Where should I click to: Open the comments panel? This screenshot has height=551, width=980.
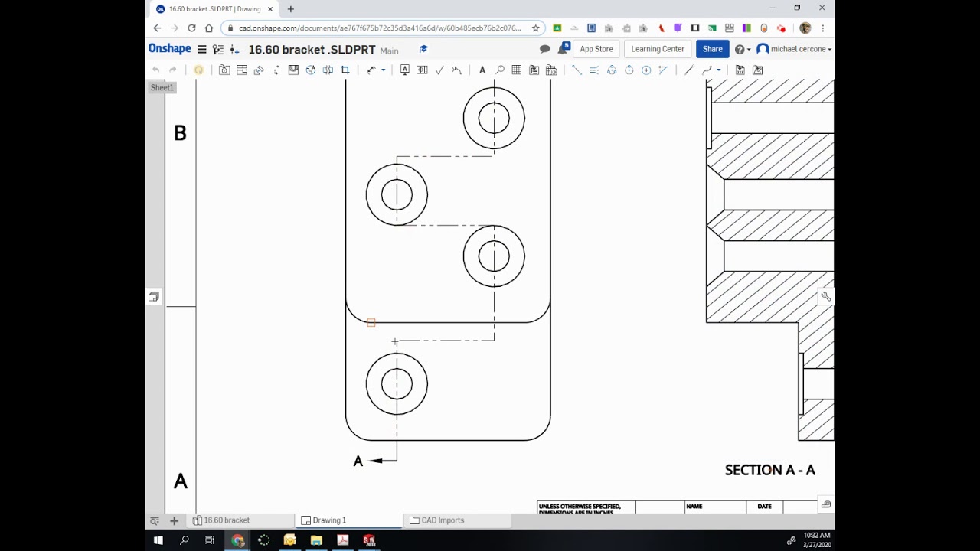(x=545, y=49)
